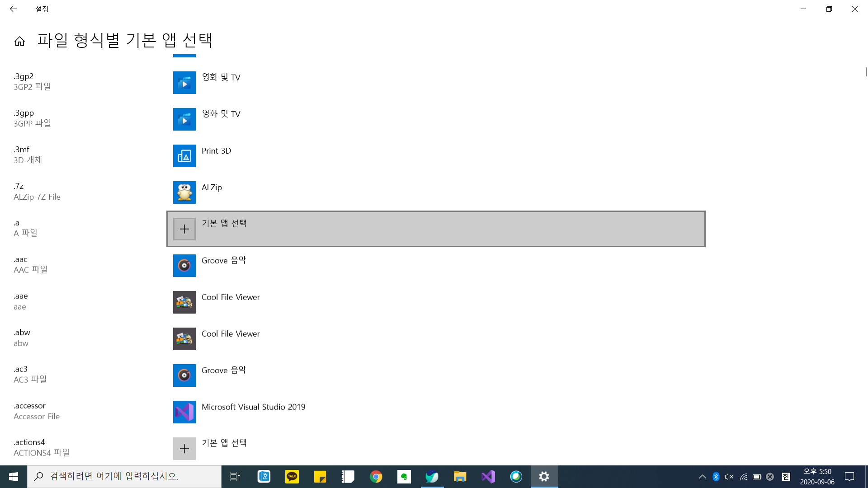
Task: Go back using the arrow in the title bar
Action: [x=13, y=9]
